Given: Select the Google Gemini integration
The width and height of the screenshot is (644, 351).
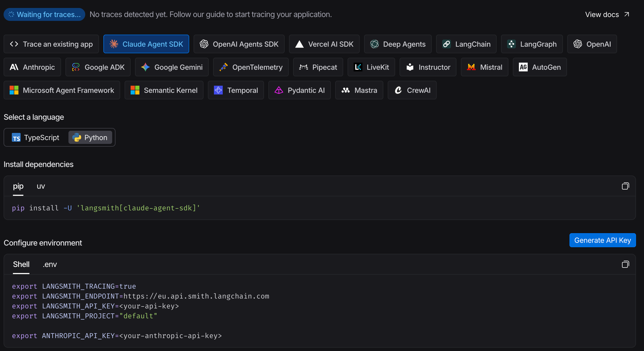Looking at the screenshot, I should (172, 67).
